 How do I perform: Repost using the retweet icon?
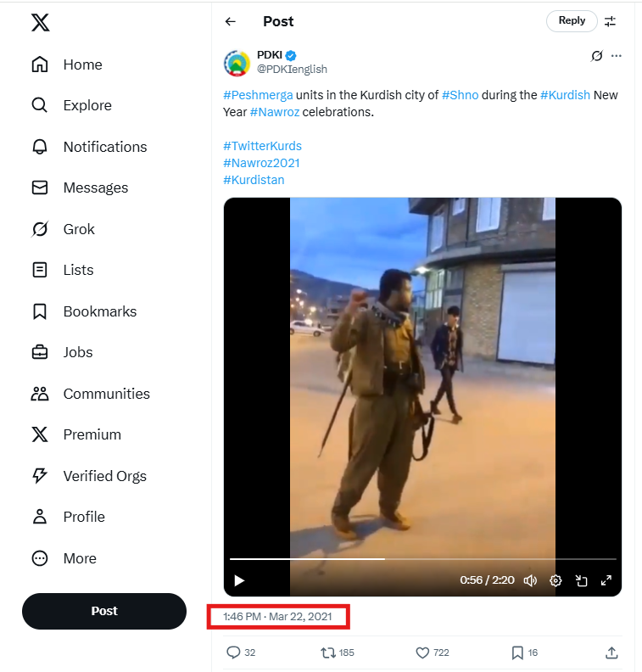pyautogui.click(x=327, y=652)
